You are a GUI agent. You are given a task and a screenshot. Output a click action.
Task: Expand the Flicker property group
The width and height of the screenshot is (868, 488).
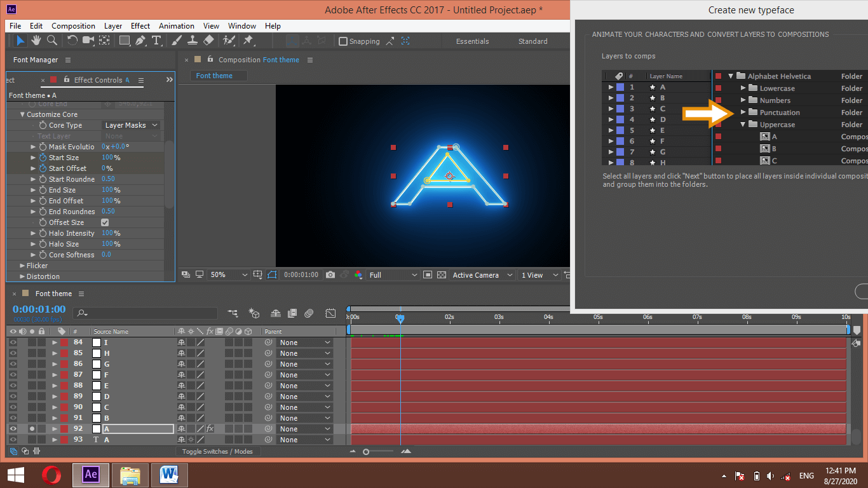pos(23,266)
